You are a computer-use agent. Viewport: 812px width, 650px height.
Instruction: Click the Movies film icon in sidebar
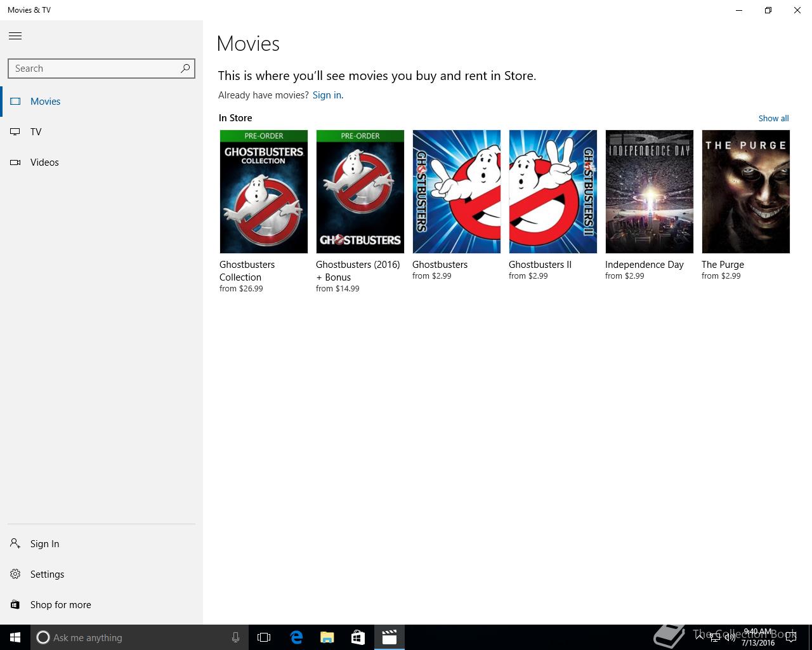pyautogui.click(x=15, y=101)
